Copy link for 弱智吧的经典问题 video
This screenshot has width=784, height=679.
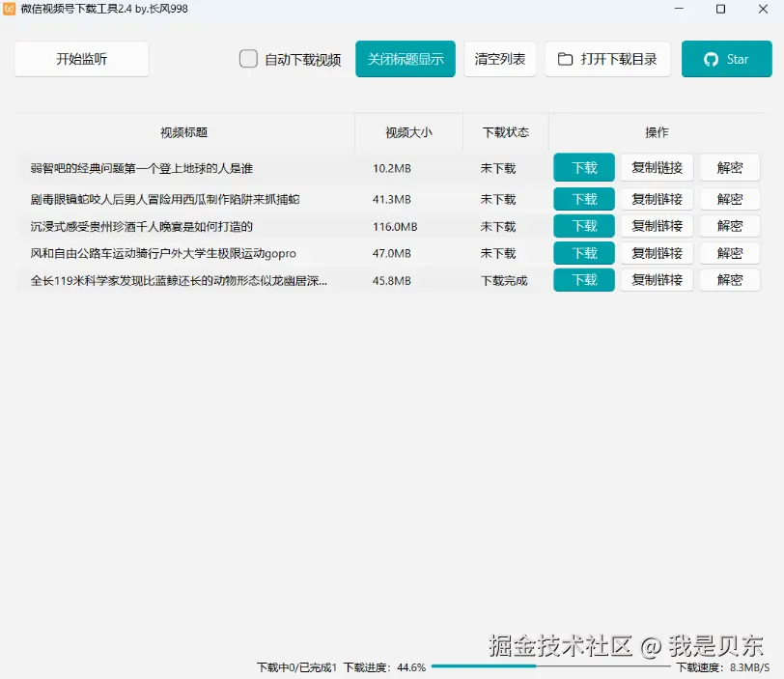point(657,167)
